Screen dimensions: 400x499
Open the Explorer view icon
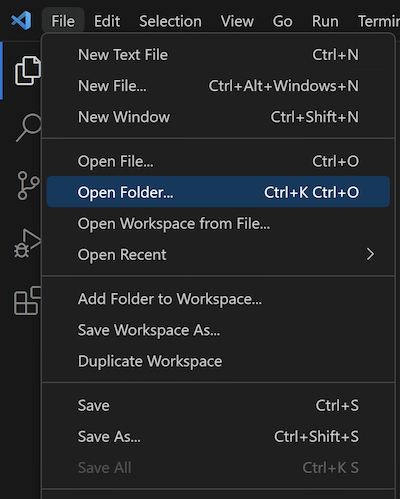pos(27,71)
